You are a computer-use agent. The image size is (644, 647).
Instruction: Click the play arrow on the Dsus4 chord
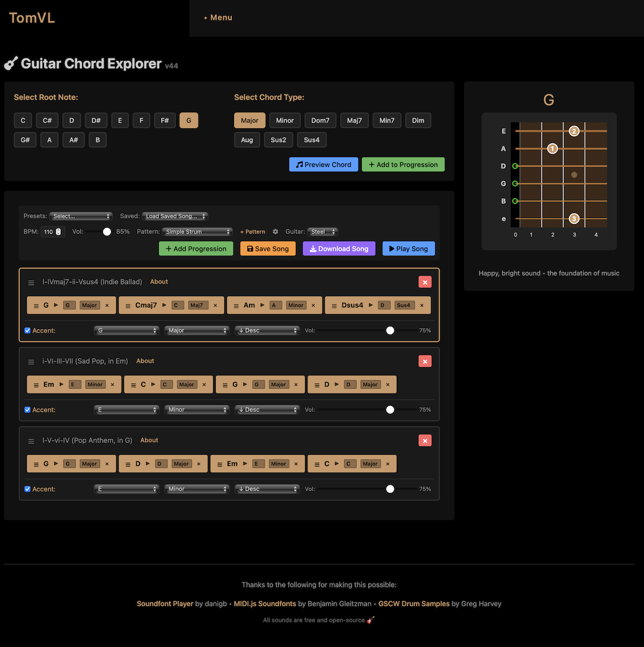[x=370, y=305]
